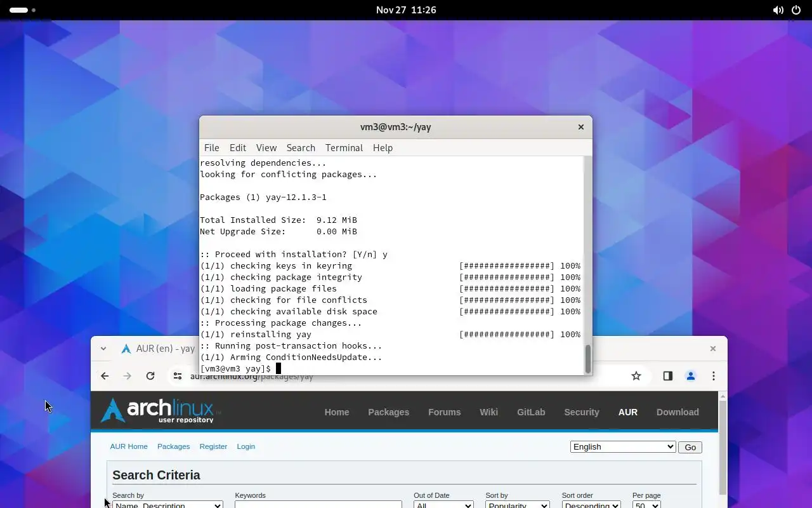
Task: Click the Search Criteria heading
Action: point(156,475)
